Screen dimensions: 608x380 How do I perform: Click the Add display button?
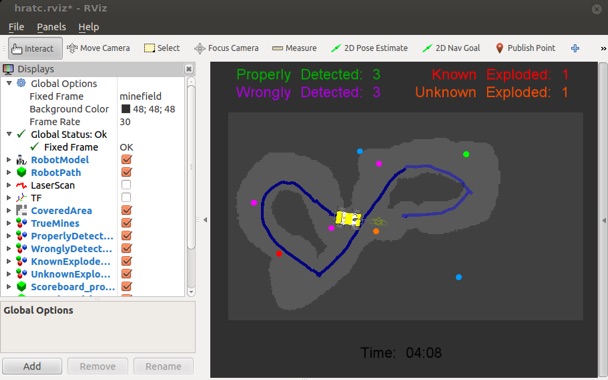pyautogui.click(x=32, y=366)
